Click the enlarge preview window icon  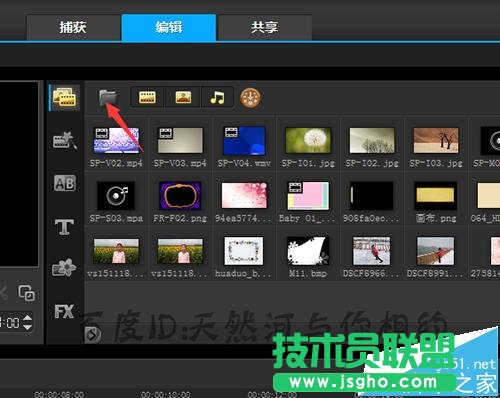[x=26, y=293]
